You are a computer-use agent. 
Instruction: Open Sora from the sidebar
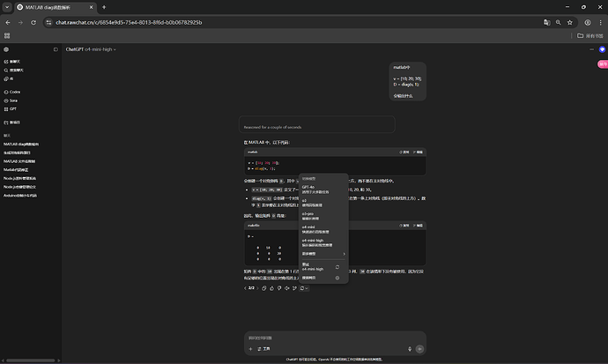click(11, 100)
